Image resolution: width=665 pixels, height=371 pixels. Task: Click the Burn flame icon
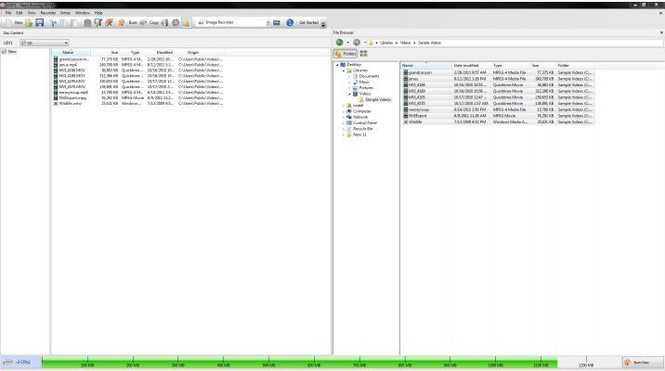(122, 22)
